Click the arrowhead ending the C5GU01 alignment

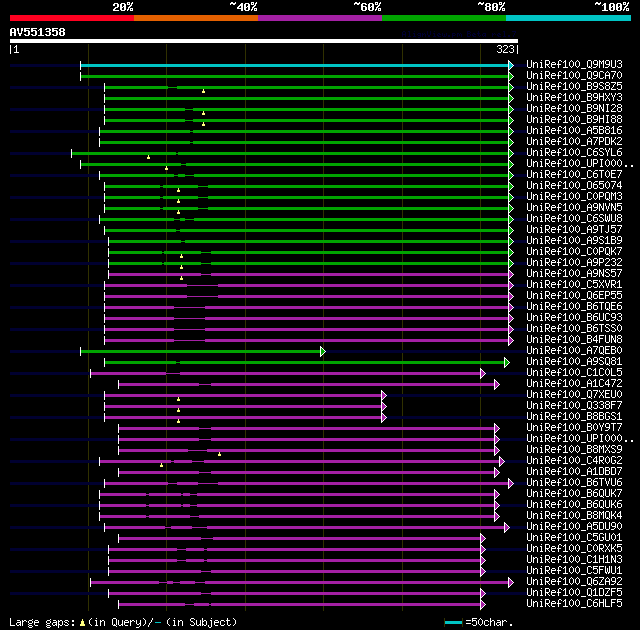tap(483, 539)
